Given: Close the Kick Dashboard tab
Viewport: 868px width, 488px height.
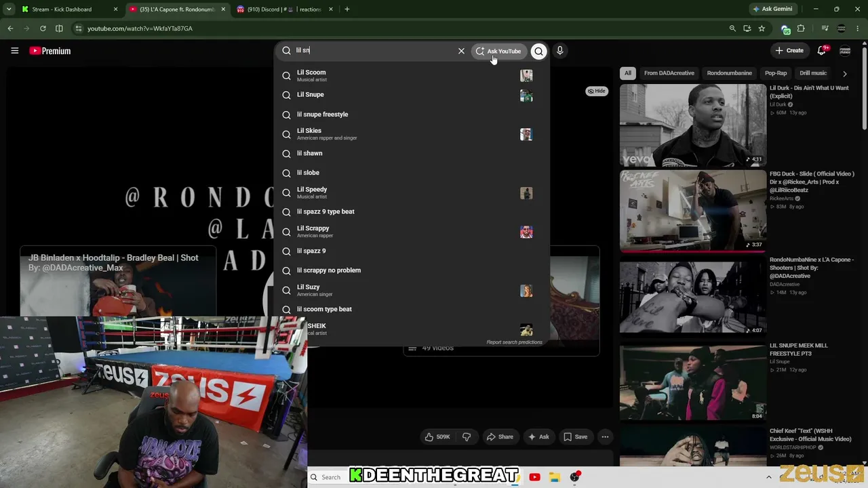Looking at the screenshot, I should pyautogui.click(x=115, y=9).
